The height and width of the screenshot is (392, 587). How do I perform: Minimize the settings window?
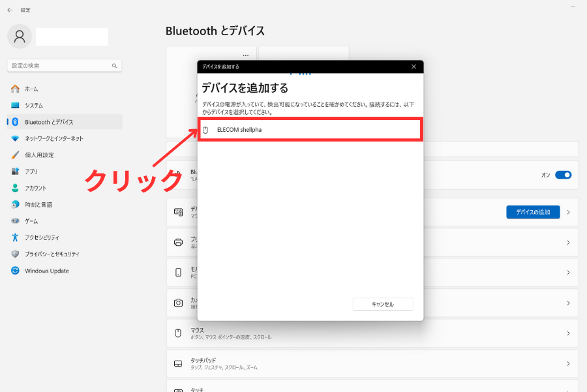[x=573, y=7]
